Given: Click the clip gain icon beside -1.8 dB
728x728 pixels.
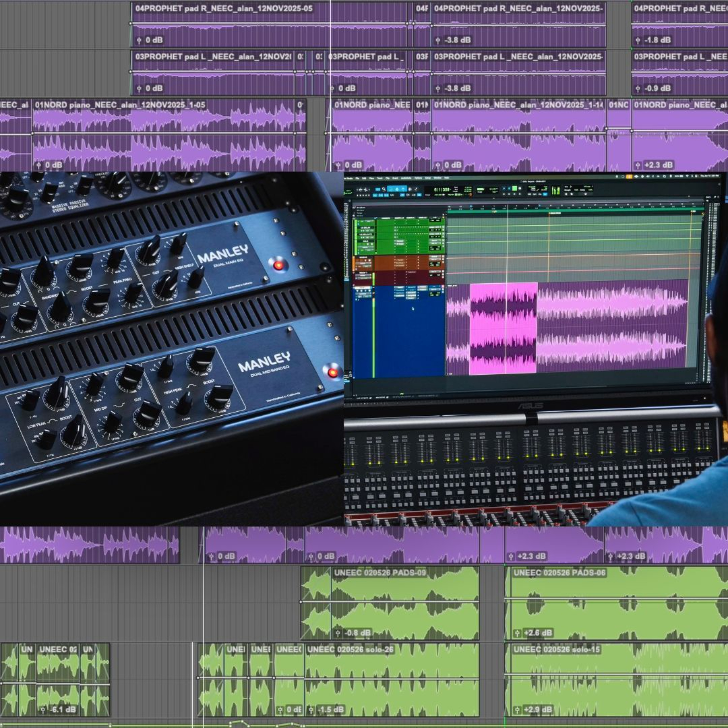Looking at the screenshot, I should click(638, 40).
